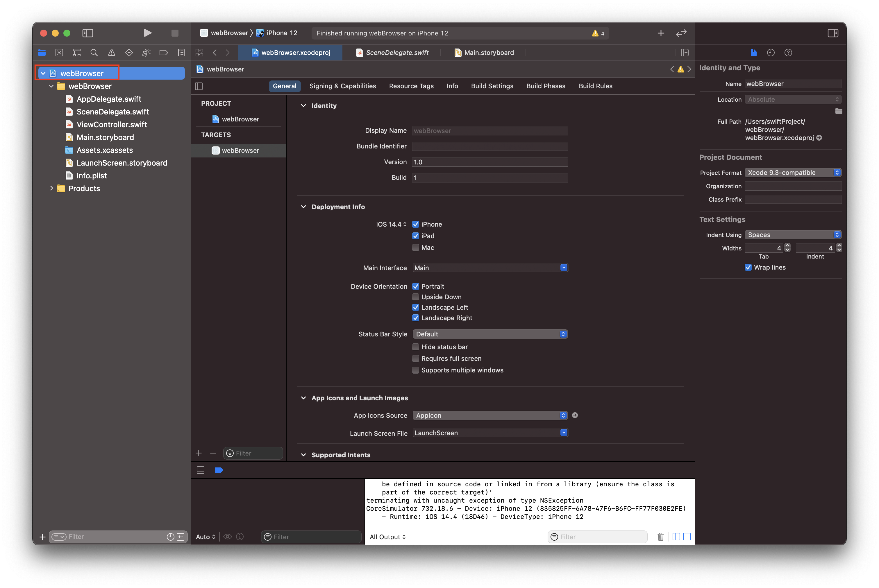Increase the Tab width stepper

click(x=787, y=245)
